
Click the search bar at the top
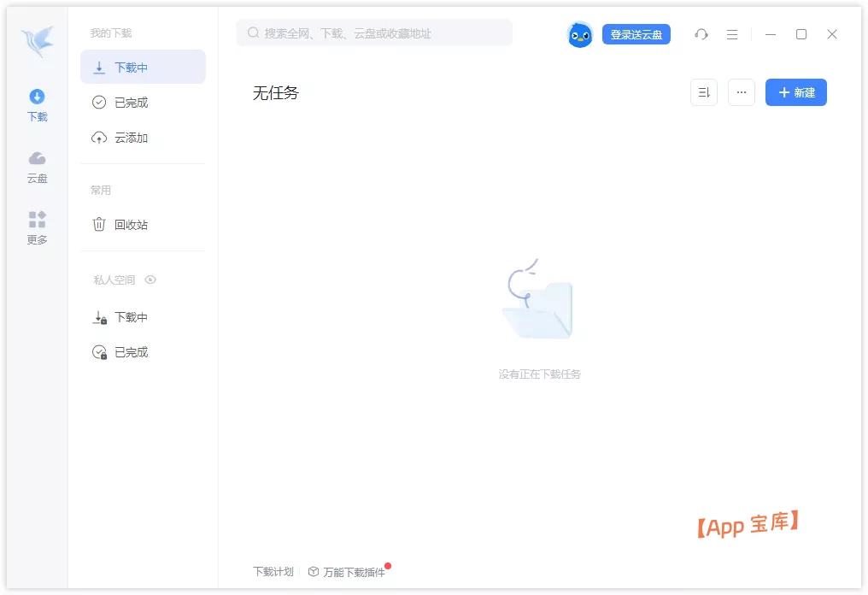(374, 32)
